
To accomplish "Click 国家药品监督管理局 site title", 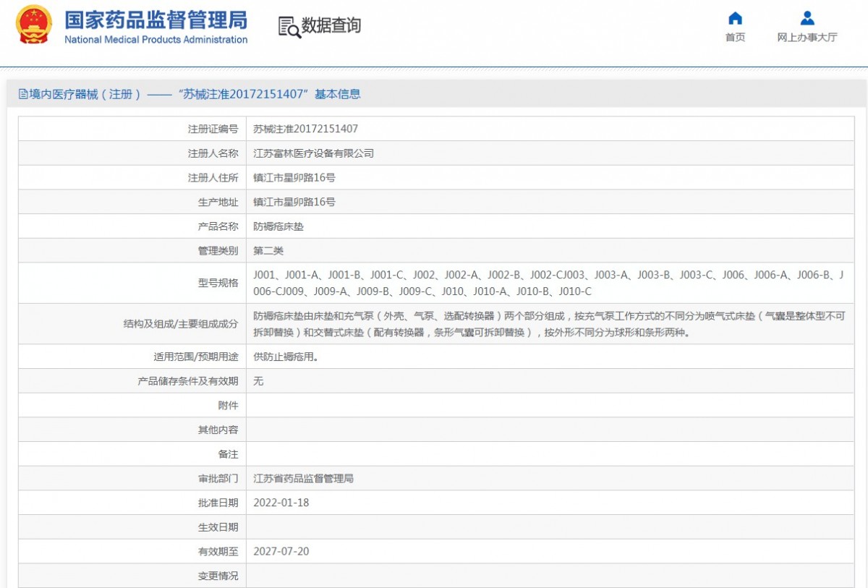I will [x=156, y=20].
